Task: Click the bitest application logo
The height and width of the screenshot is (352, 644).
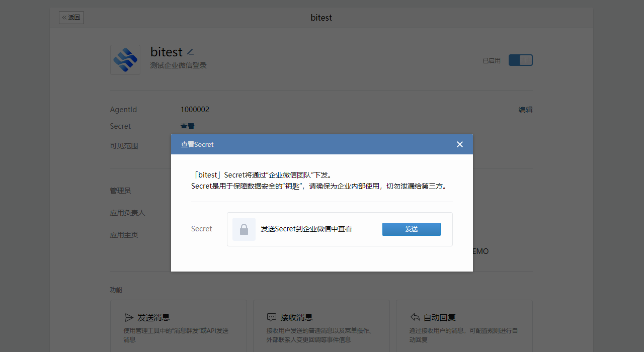Action: click(x=125, y=59)
